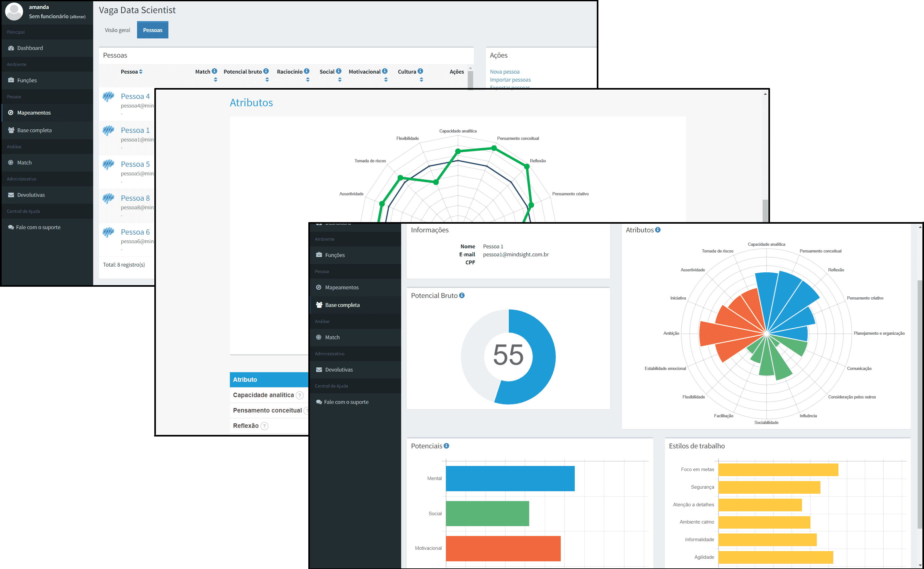Image resolution: width=924 pixels, height=569 pixels.
Task: Click the amanda profile avatar
Action: tap(14, 11)
